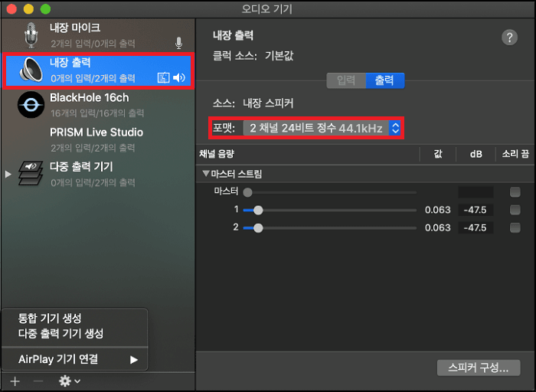This screenshot has width=536, height=392.
Task: Select the 내장 마이크 microphone device icon
Action: 31,35
